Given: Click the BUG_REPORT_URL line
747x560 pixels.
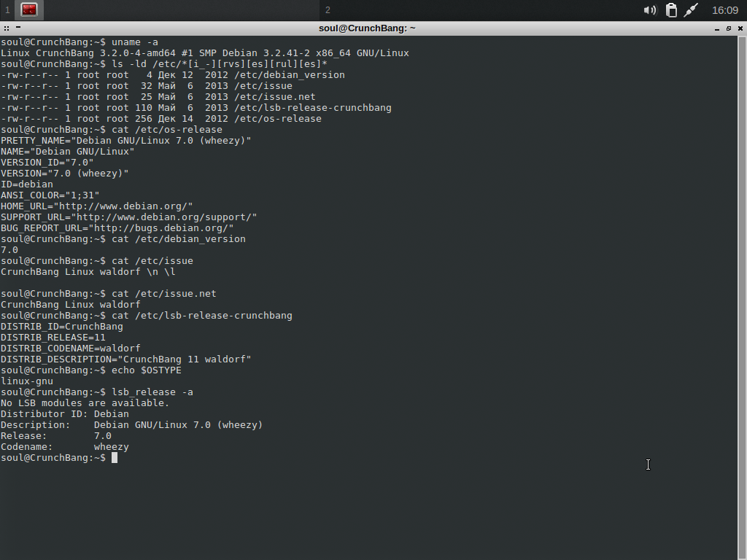Looking at the screenshot, I should tap(117, 228).
